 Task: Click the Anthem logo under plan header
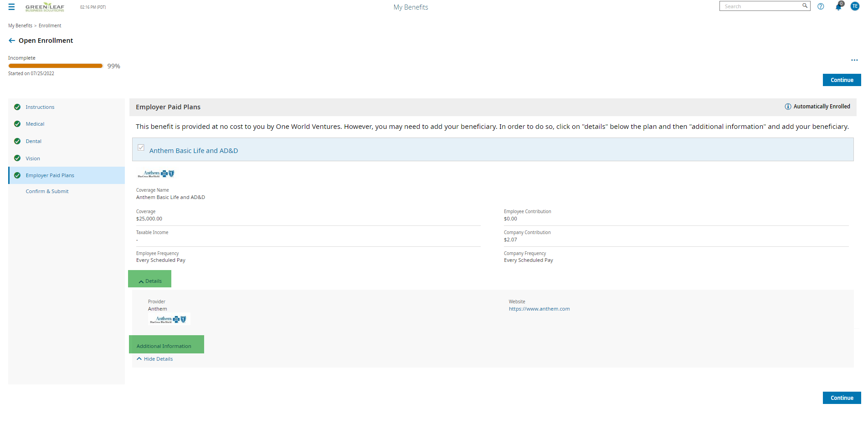click(x=156, y=174)
